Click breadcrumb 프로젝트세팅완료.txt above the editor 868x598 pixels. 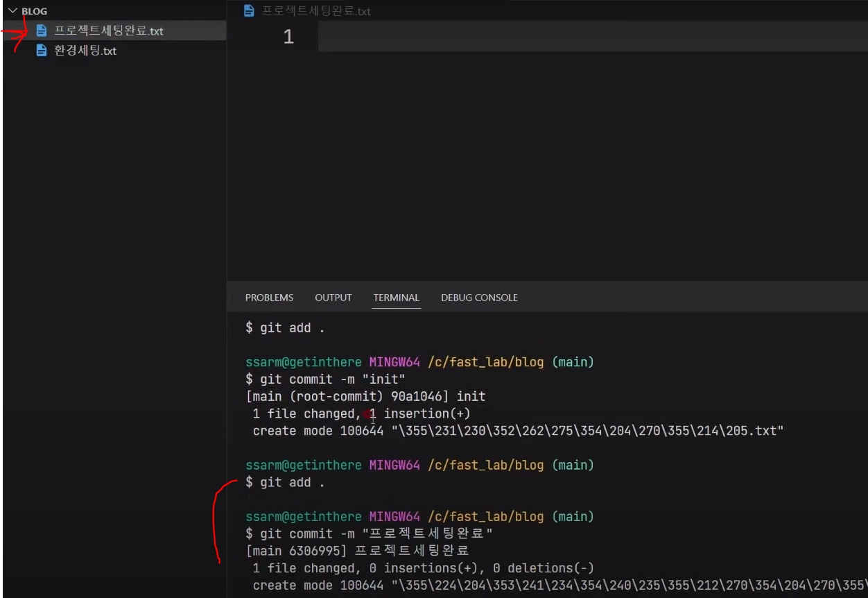(316, 11)
